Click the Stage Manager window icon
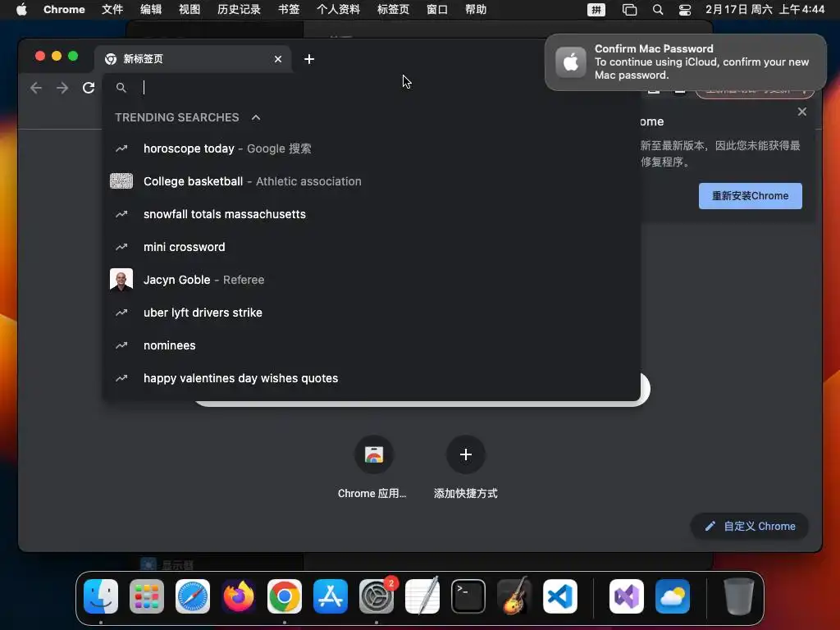The height and width of the screenshot is (630, 840). point(629,10)
